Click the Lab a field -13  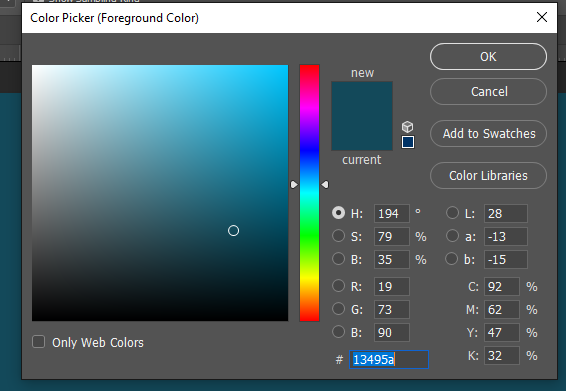pyautogui.click(x=506, y=237)
